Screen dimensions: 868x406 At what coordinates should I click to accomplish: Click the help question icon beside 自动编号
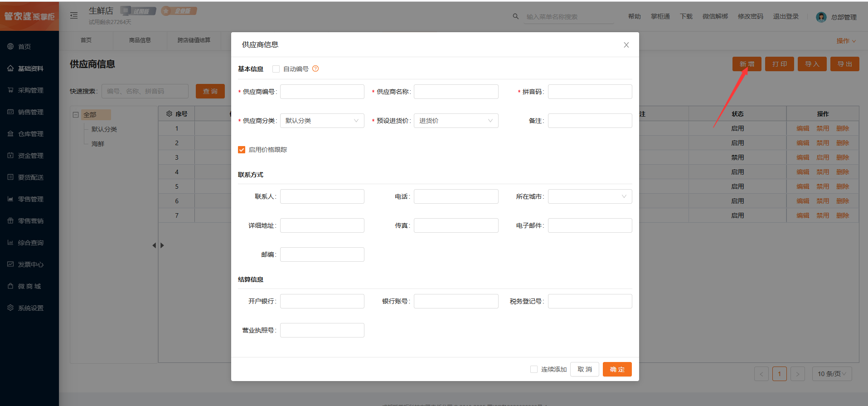tap(315, 69)
